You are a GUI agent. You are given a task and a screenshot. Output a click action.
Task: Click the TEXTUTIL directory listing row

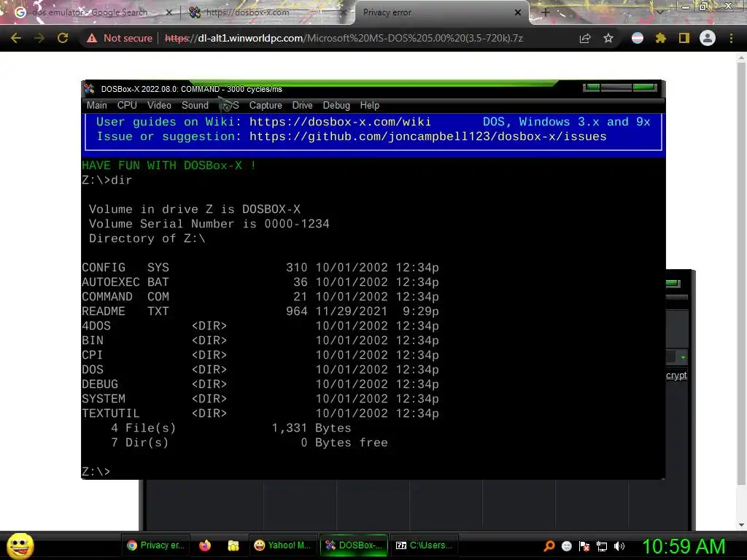tap(260, 413)
